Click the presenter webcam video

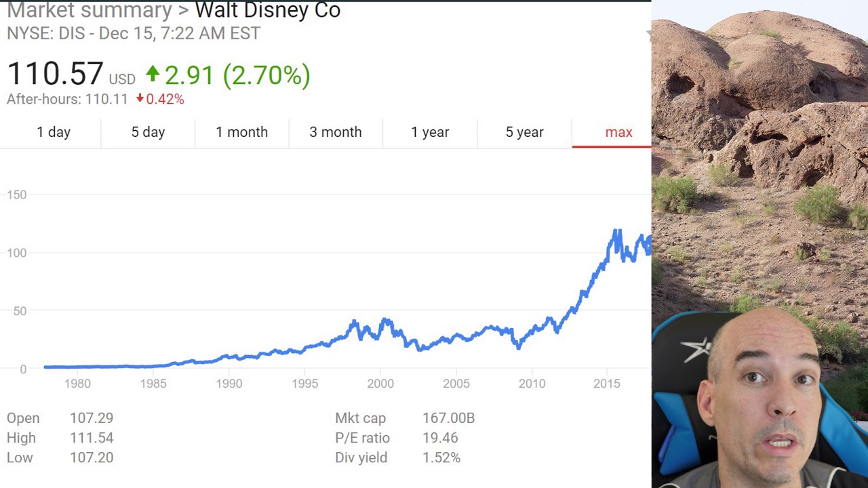point(759,400)
